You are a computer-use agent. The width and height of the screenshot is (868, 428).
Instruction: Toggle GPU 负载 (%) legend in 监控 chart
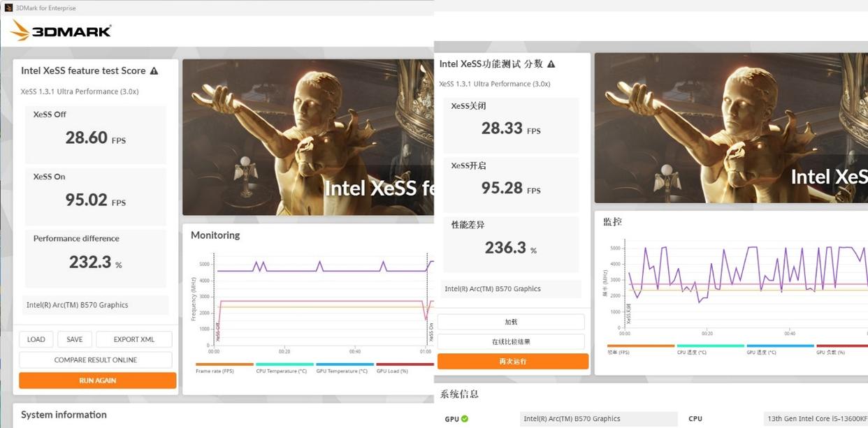point(841,349)
